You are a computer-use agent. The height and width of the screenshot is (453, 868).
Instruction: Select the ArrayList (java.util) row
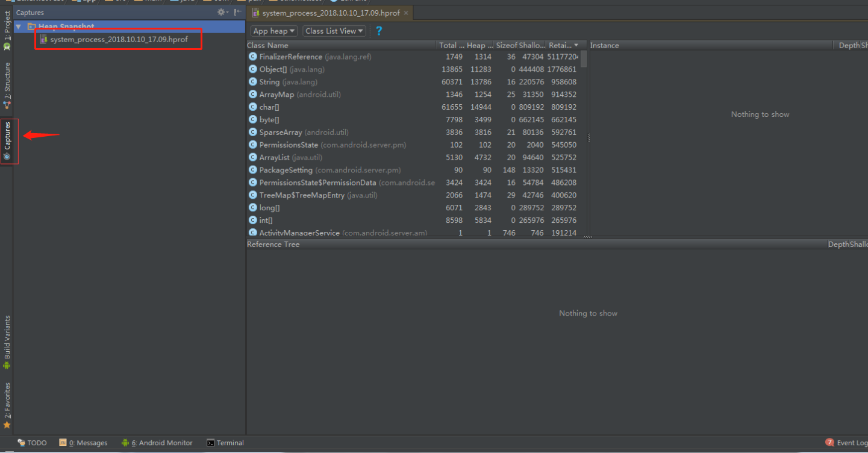coord(413,157)
